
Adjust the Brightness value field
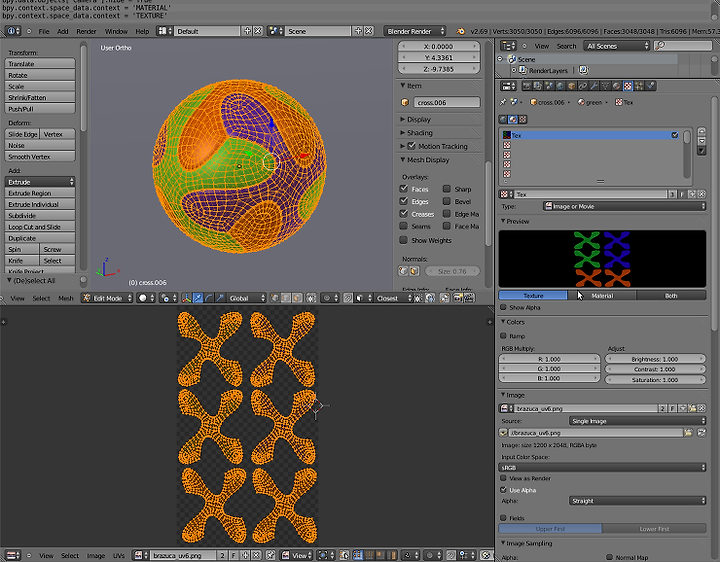coord(655,359)
